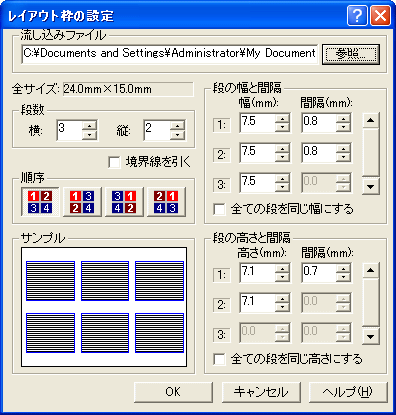
Task: Decrease column 2 width value
Action: (282, 158)
